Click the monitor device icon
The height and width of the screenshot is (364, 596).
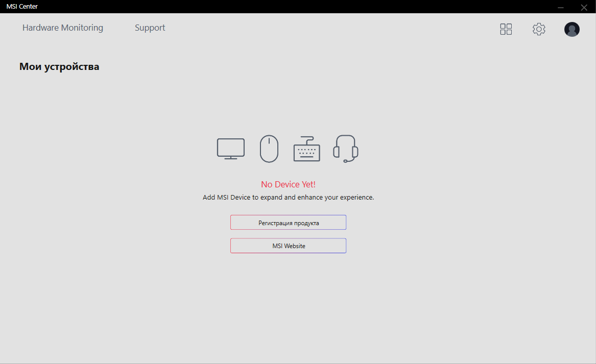[231, 149]
